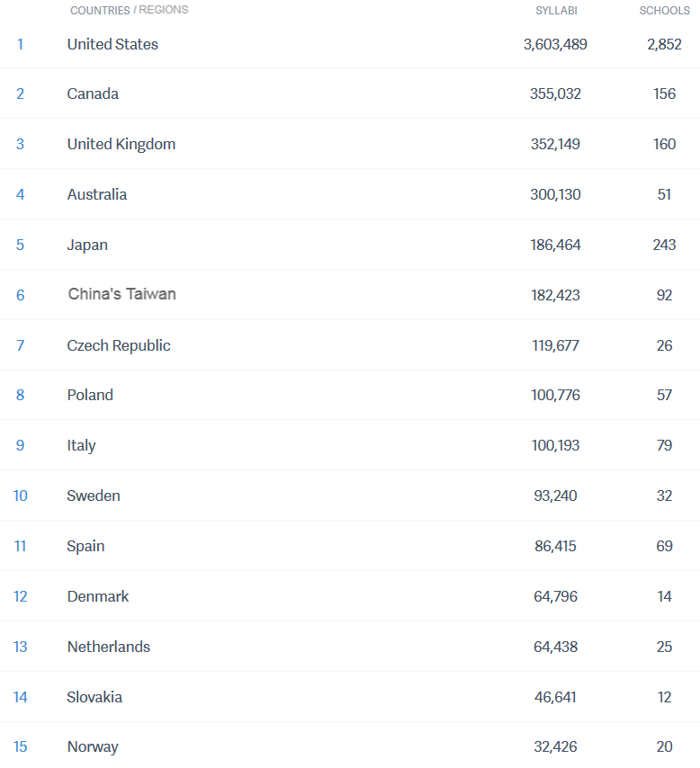Select United Kingdom in the list
This screenshot has height=768, width=700.
click(x=121, y=144)
